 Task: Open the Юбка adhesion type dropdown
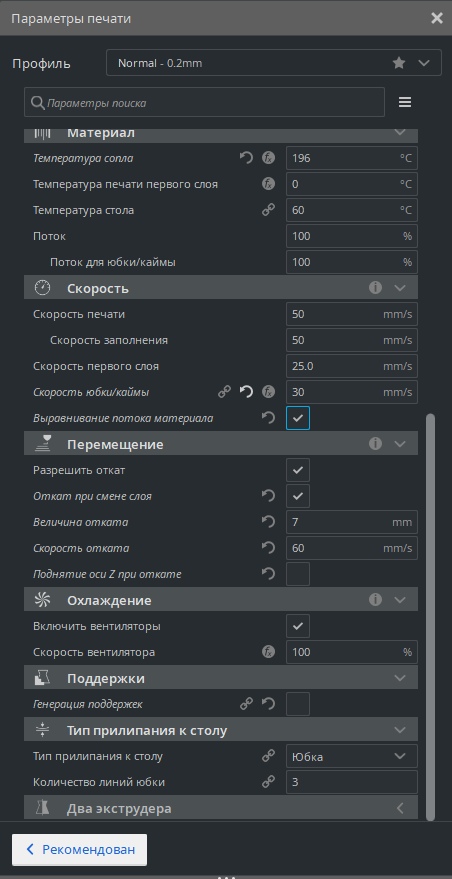click(352, 757)
